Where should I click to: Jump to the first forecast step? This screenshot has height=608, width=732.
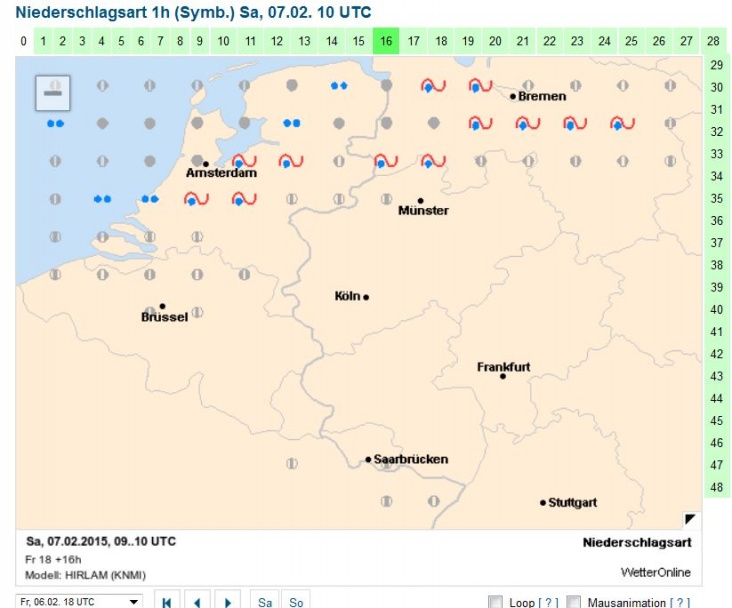[167, 601]
